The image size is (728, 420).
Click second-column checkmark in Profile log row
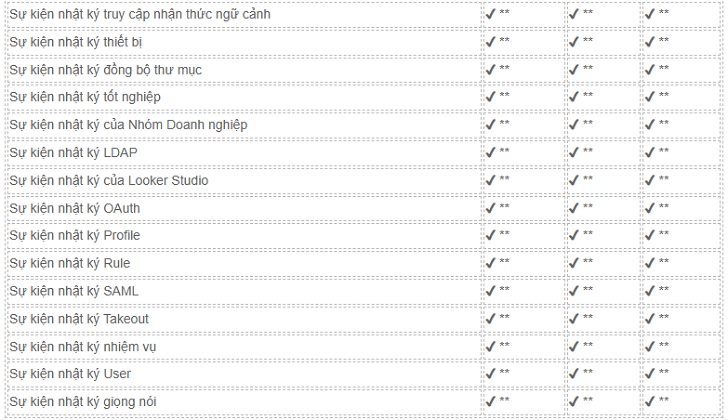(x=573, y=235)
